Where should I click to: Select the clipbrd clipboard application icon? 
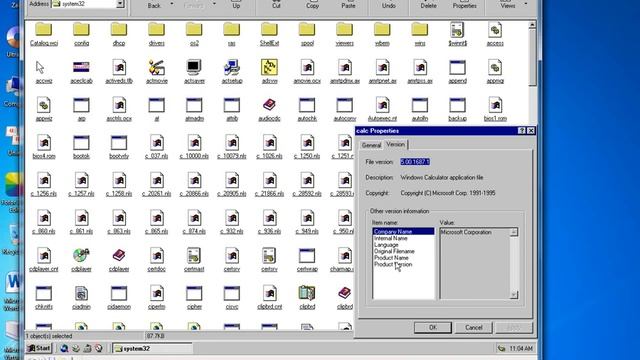(x=307, y=293)
